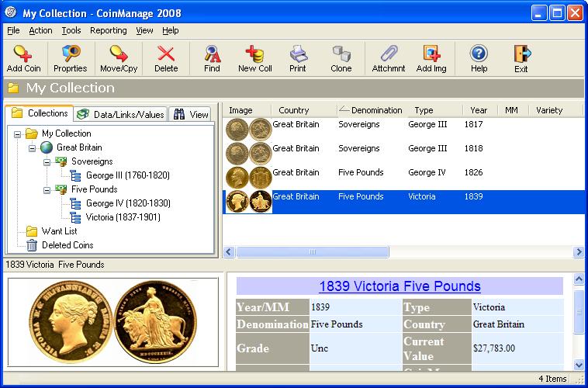Image resolution: width=588 pixels, height=388 pixels.
Task: Sort list by Type column header
Action: point(434,110)
